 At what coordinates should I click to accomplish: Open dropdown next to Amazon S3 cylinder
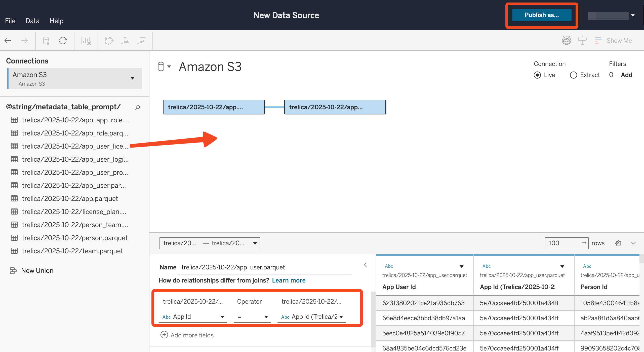pyautogui.click(x=169, y=67)
